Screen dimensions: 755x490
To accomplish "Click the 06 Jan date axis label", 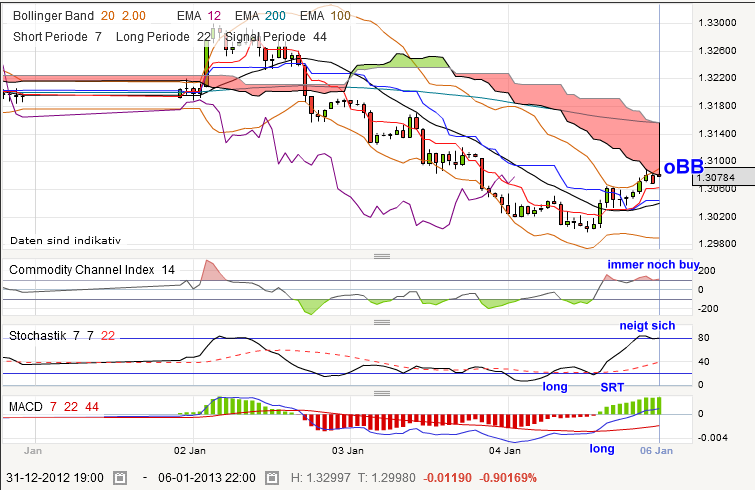I will [x=656, y=451].
